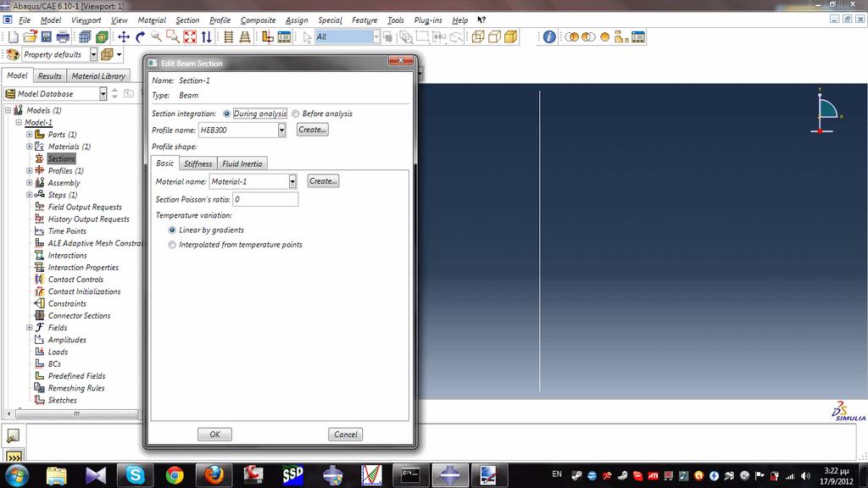This screenshot has height=488, width=868.
Task: Click the model tree horizontal scrollbar
Action: [76, 413]
